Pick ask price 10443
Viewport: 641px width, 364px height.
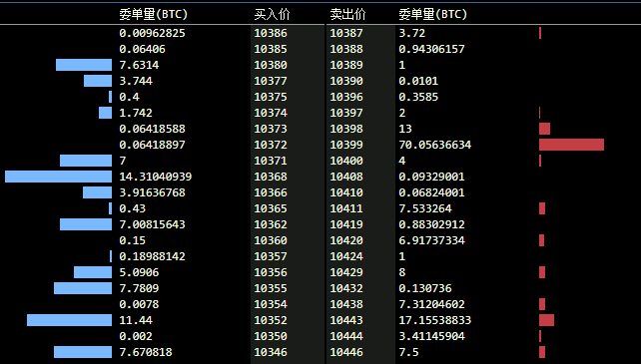[346, 320]
